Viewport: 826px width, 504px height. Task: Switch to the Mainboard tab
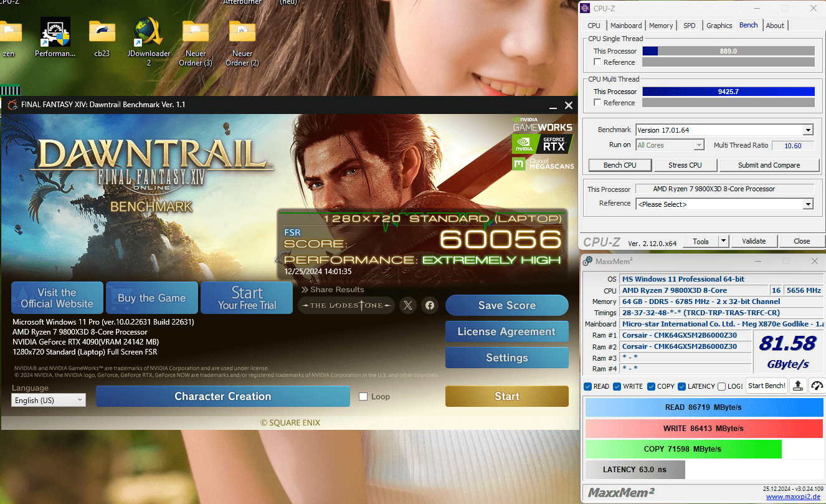pos(626,26)
